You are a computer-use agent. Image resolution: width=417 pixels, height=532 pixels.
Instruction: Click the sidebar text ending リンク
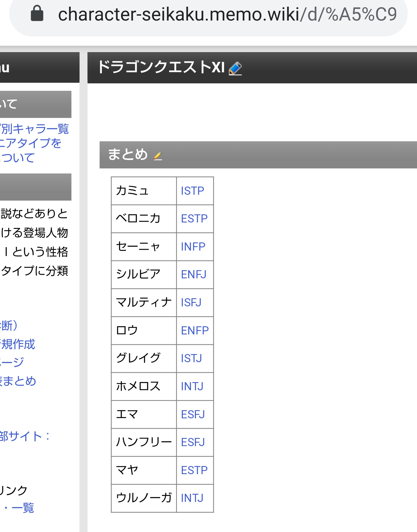tap(14, 490)
